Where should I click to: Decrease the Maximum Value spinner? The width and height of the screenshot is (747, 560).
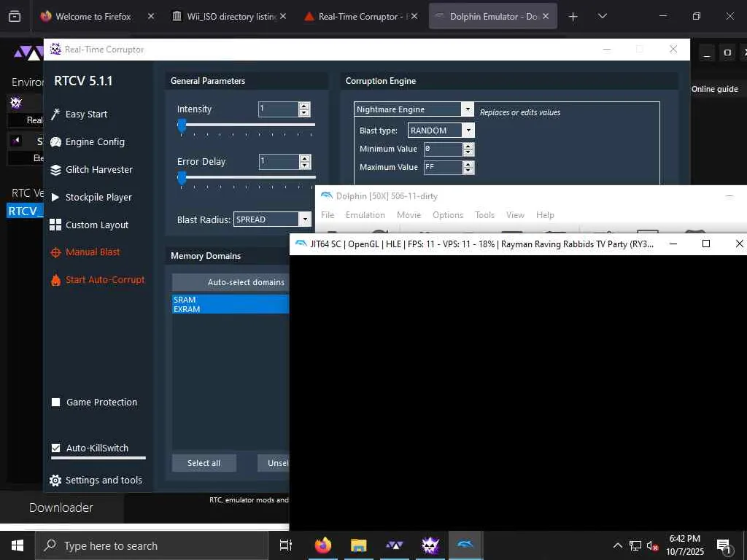[x=468, y=171]
